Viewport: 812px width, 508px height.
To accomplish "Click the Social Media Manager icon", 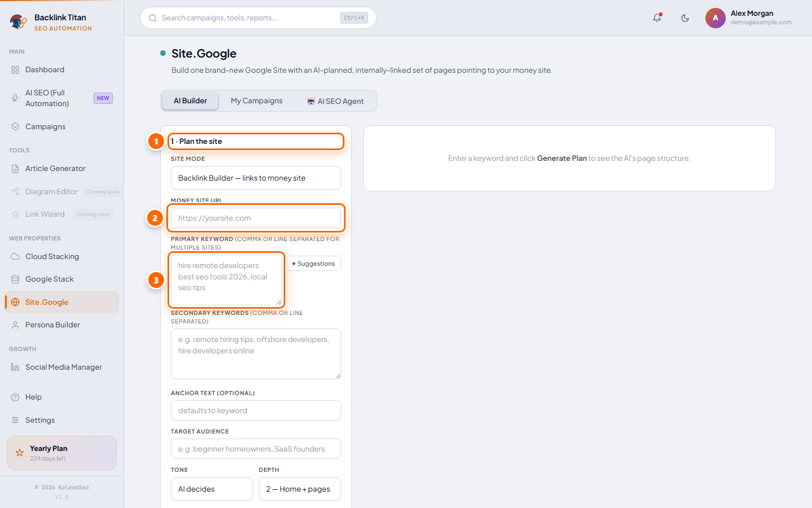I will tap(15, 367).
